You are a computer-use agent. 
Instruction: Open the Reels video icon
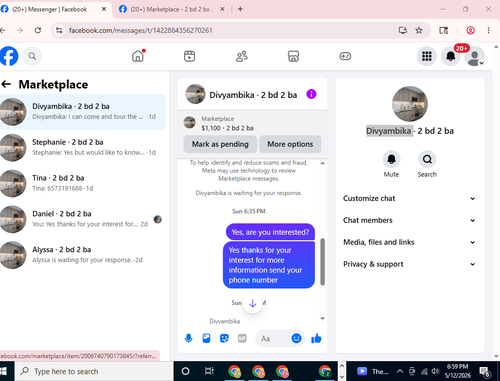[x=189, y=56]
